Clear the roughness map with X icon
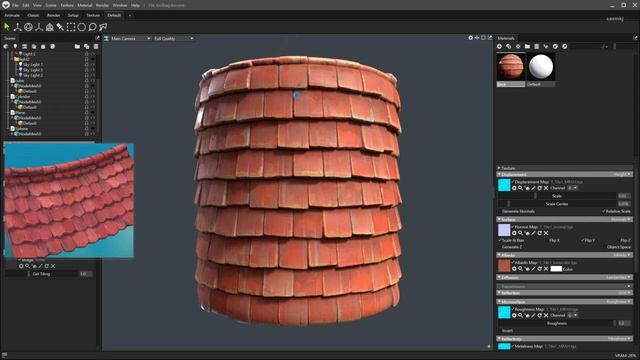640x360 pixels. pos(546,316)
